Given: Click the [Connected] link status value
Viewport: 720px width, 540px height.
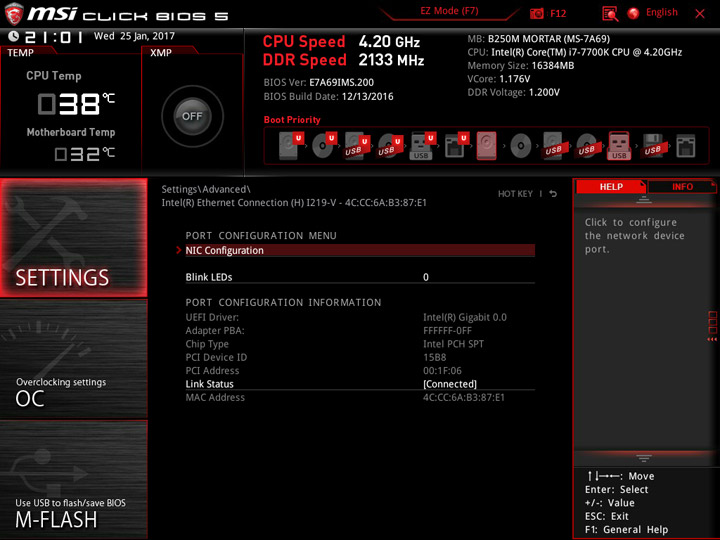Looking at the screenshot, I should [x=450, y=384].
